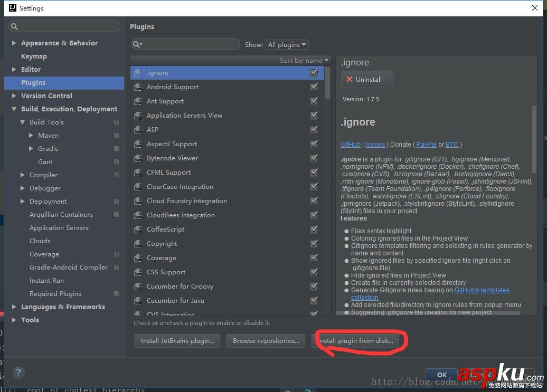Open the Show All plugins dropdown

coord(287,45)
